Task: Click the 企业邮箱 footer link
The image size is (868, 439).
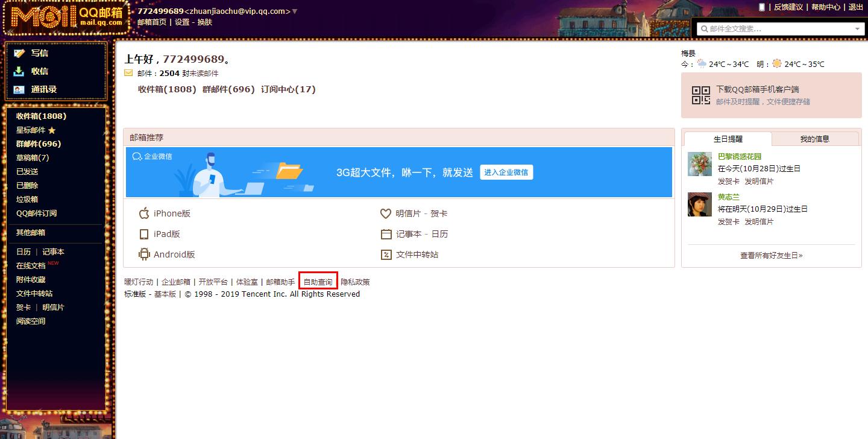Action: [x=176, y=282]
